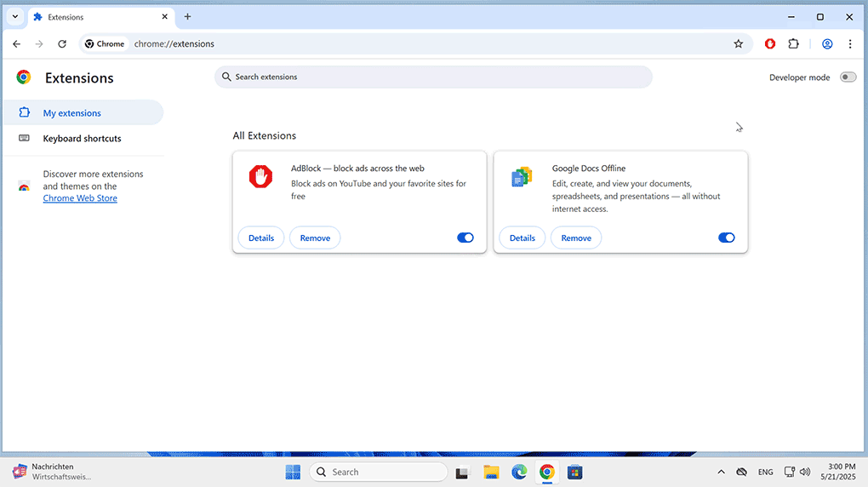Click the 'All Extensions' heading

coord(264,135)
